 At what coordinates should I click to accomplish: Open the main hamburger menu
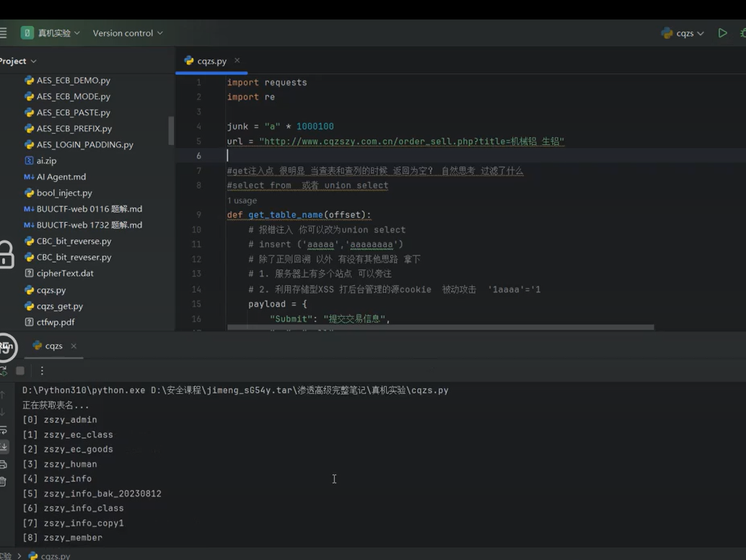[4, 32]
